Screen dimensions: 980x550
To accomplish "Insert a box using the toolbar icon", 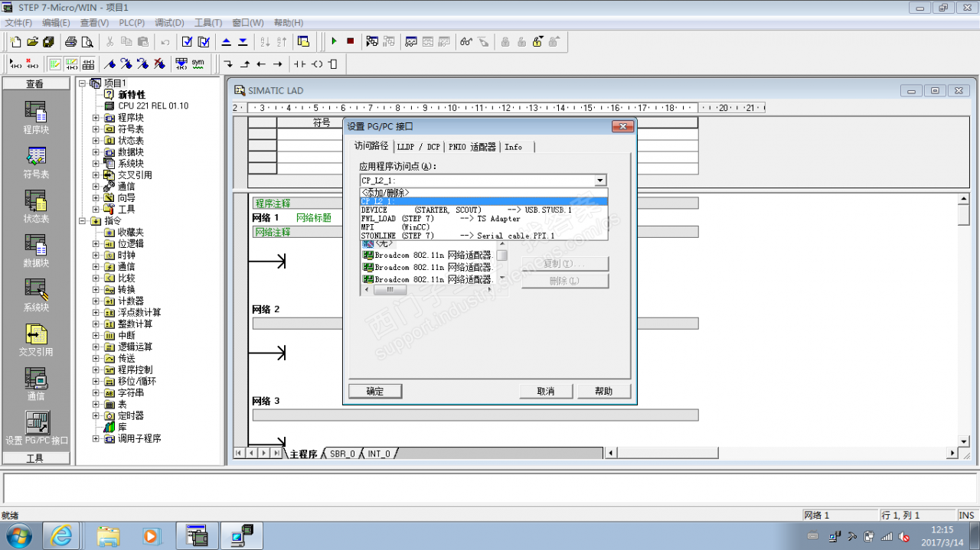I will pos(333,63).
